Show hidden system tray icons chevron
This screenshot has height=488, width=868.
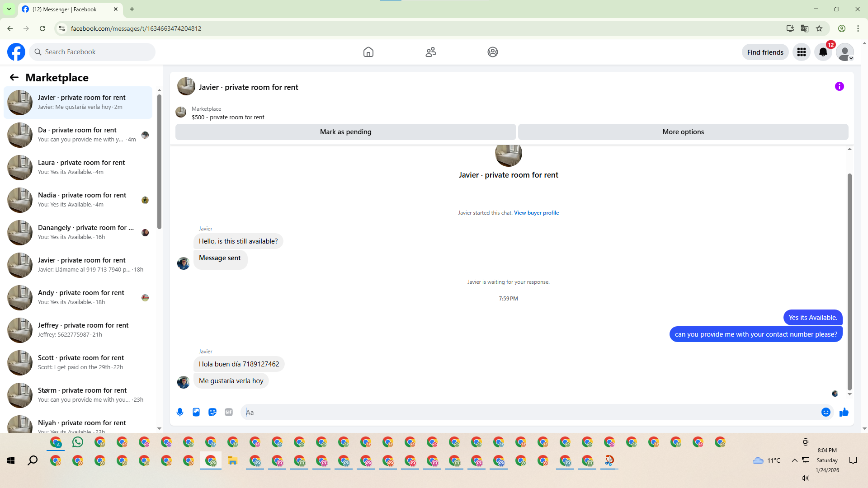click(794, 460)
